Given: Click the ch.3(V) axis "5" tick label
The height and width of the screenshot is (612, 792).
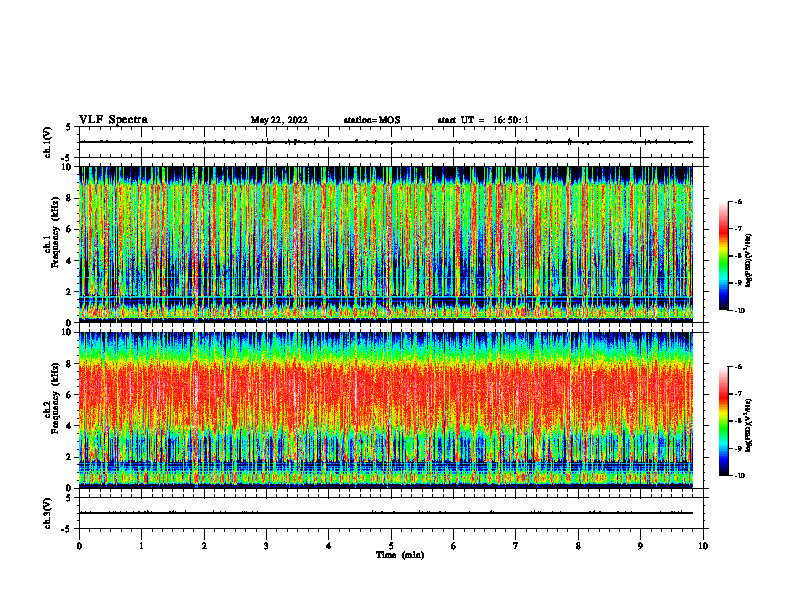Looking at the screenshot, I should point(69,498).
